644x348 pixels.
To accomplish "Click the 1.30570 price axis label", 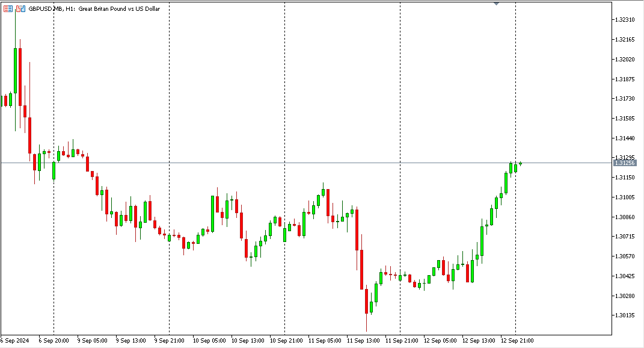I will (x=625, y=256).
